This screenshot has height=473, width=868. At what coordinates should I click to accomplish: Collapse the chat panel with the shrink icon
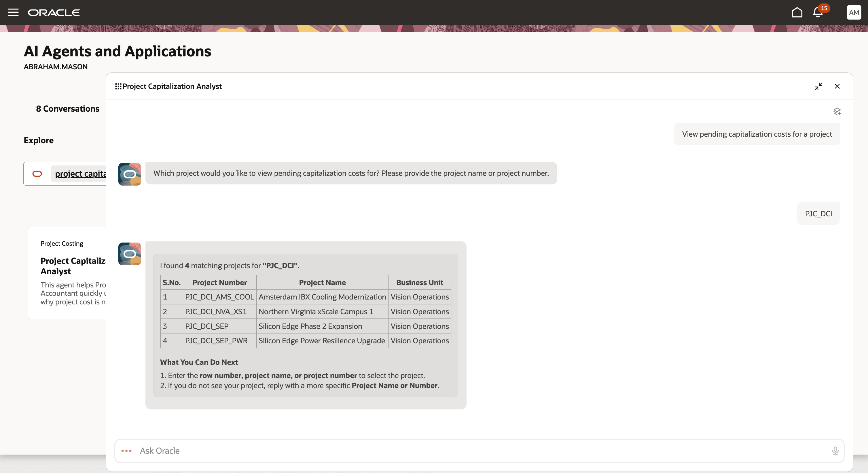(818, 86)
